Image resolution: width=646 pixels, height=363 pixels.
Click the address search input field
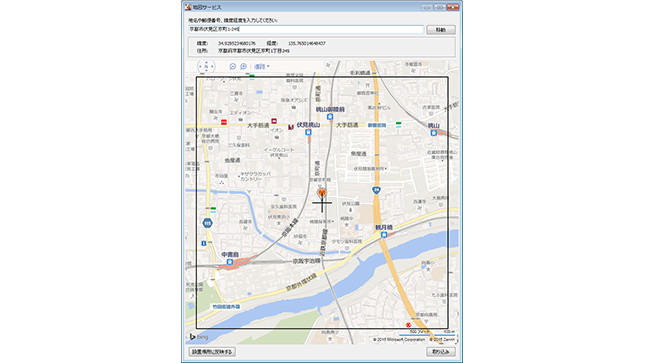[x=306, y=29]
